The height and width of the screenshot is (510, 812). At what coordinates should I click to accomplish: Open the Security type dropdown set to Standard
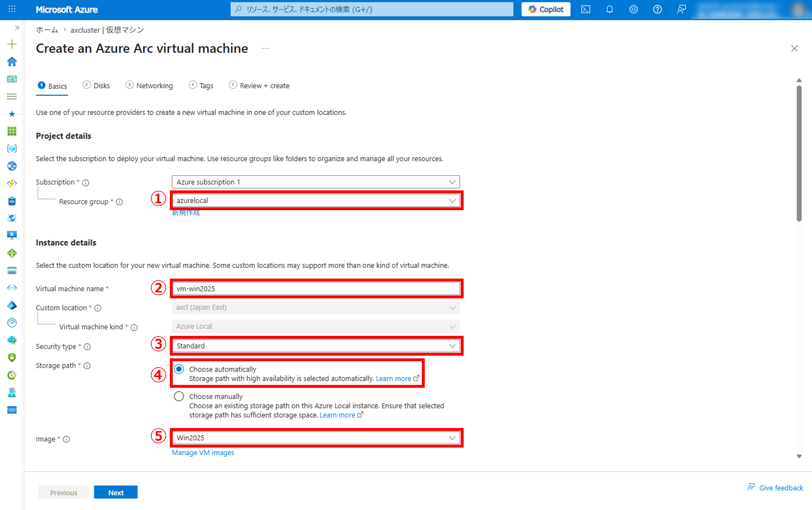(316, 346)
